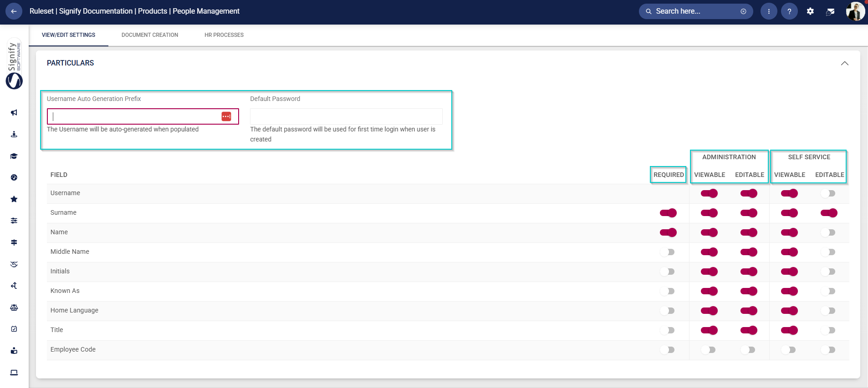The width and height of the screenshot is (868, 388).
Task: Open the settings gear icon
Action: pos(810,11)
